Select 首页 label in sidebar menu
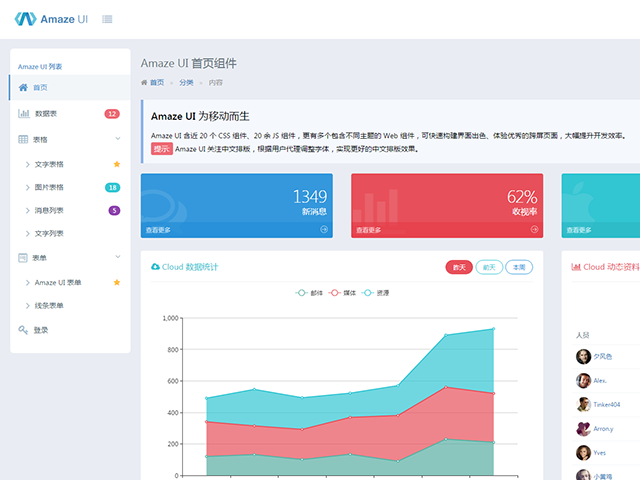This screenshot has height=480, width=640. click(40, 87)
